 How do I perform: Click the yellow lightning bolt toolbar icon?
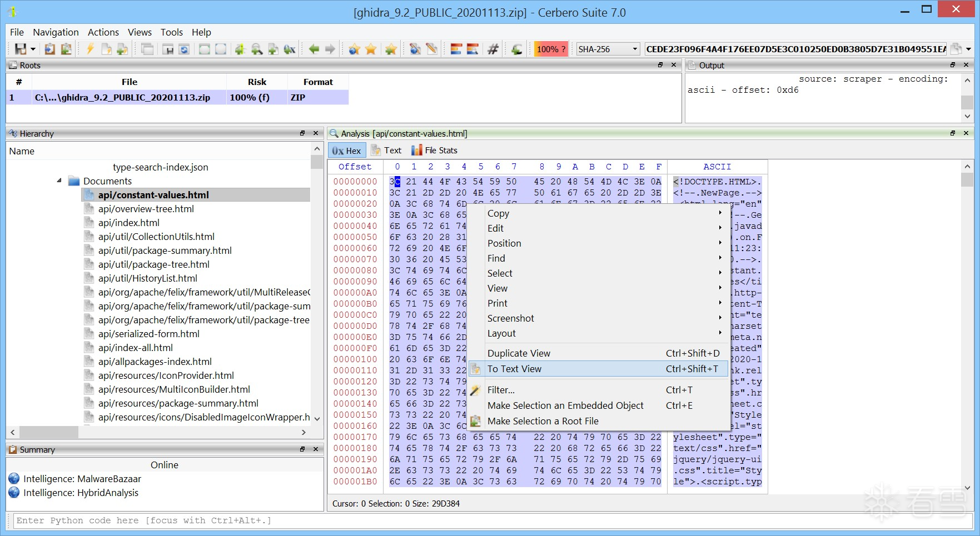[x=90, y=49]
